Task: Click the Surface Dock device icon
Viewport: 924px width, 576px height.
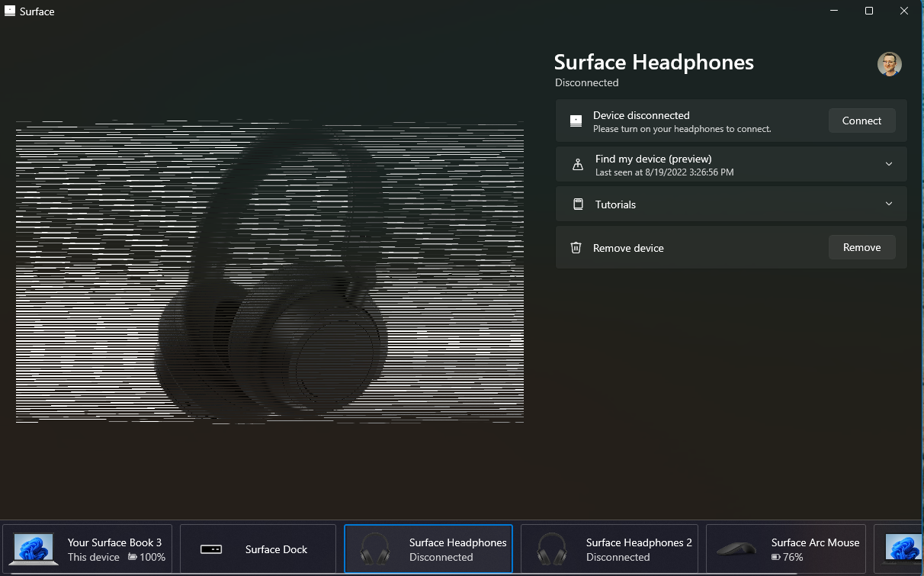Action: 210,549
